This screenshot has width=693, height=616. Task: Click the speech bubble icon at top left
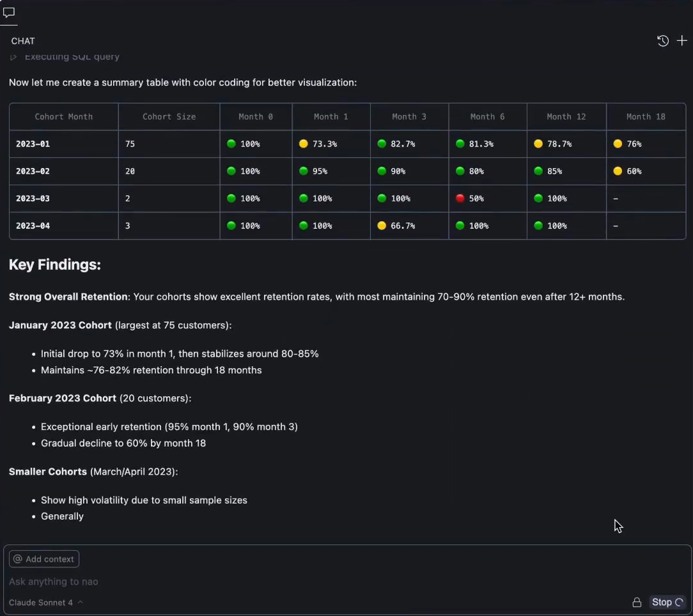pyautogui.click(x=8, y=13)
